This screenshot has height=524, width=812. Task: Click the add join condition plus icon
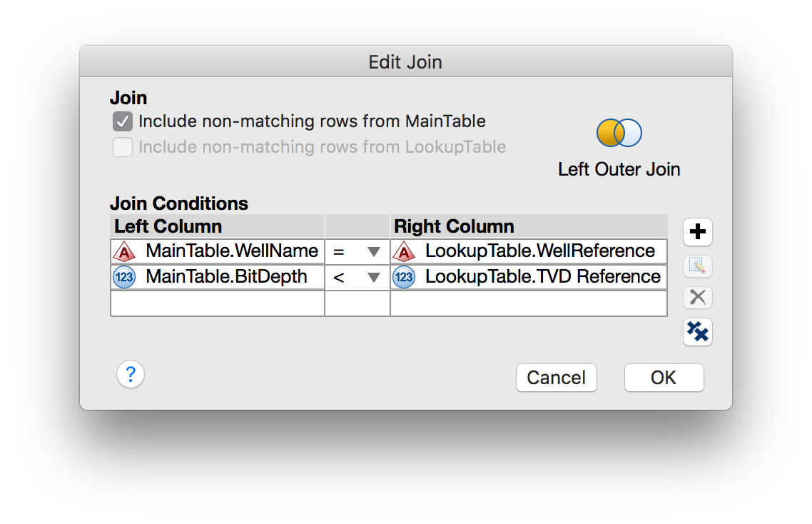pos(698,232)
